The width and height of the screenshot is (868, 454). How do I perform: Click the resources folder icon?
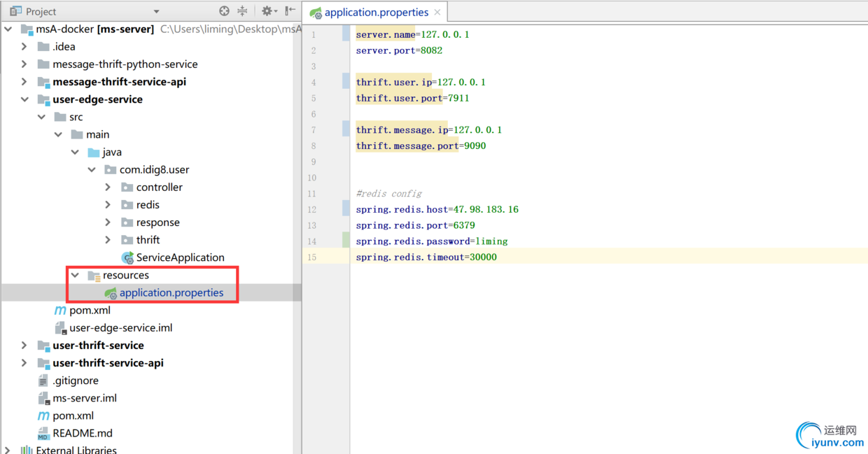coord(94,276)
